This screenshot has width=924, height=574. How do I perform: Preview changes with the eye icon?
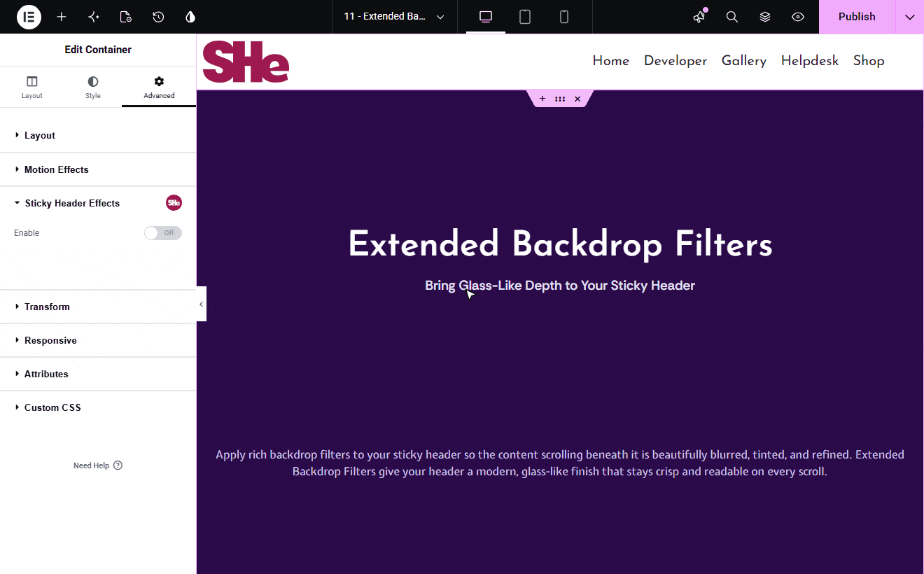(x=798, y=17)
